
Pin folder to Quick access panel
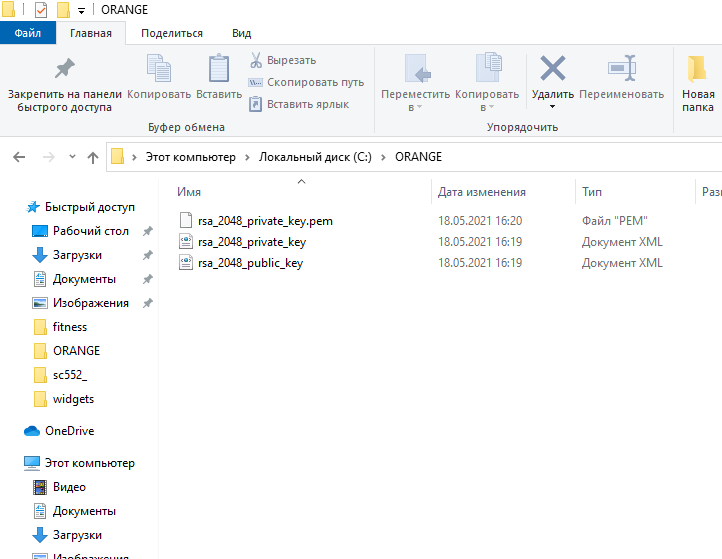click(x=64, y=84)
